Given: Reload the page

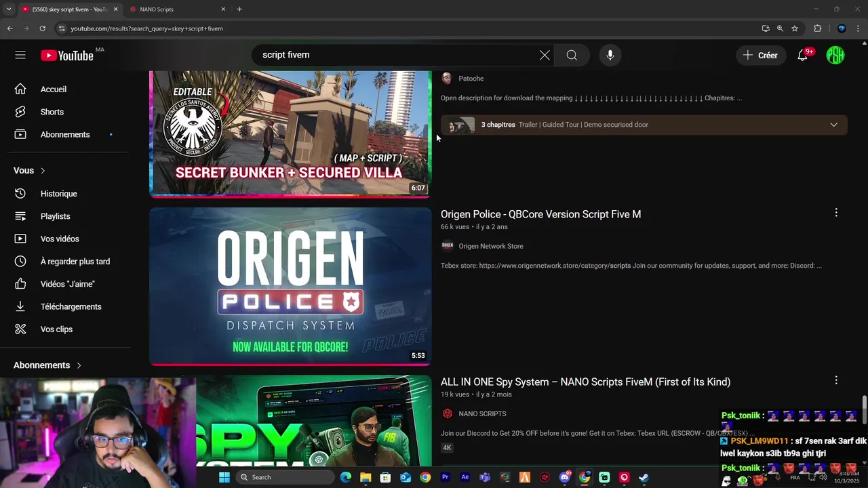Looking at the screenshot, I should pyautogui.click(x=42, y=28).
